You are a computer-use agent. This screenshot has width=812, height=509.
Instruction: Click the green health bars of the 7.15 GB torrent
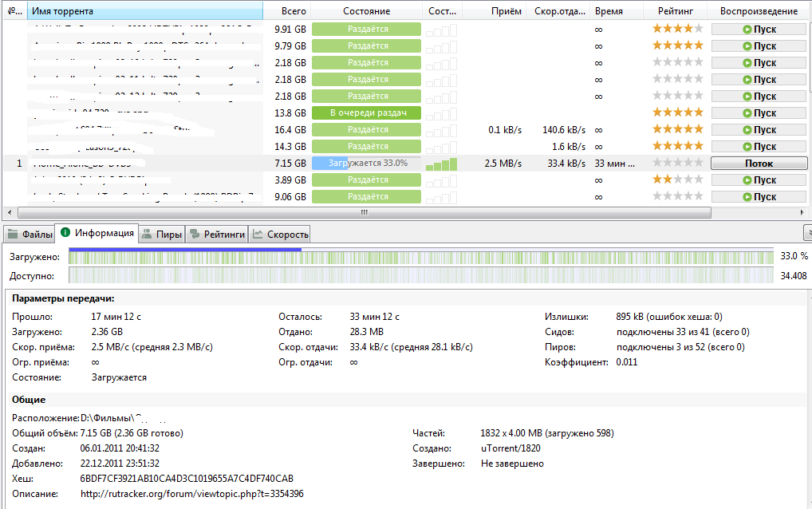pos(441,164)
